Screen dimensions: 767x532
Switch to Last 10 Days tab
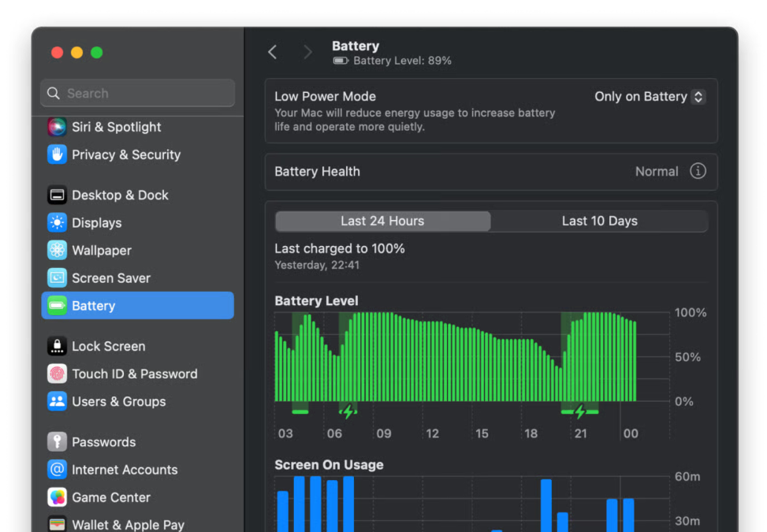tap(599, 221)
